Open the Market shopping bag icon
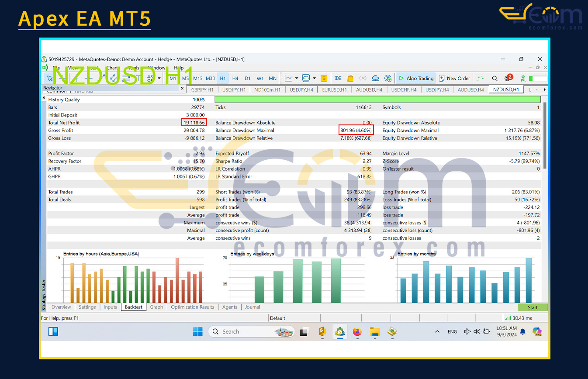The image size is (588, 379). click(350, 78)
